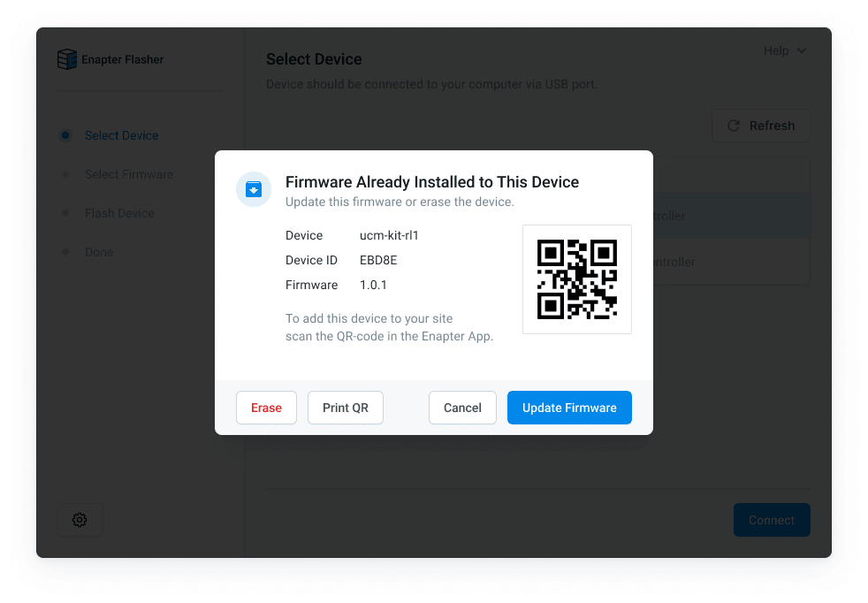Expand the Help chevron arrow
Viewport: 868px width, 603px height.
802,51
